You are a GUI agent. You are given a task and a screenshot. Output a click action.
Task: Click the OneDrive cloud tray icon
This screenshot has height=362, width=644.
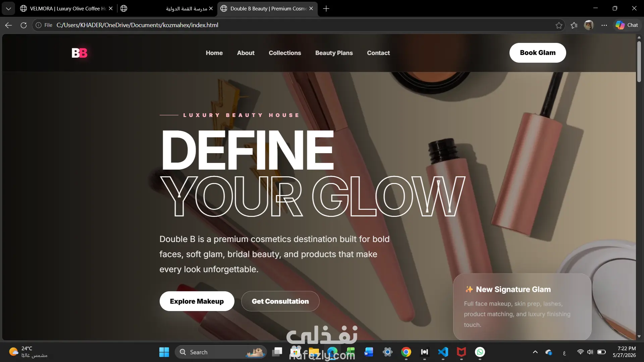(x=549, y=352)
